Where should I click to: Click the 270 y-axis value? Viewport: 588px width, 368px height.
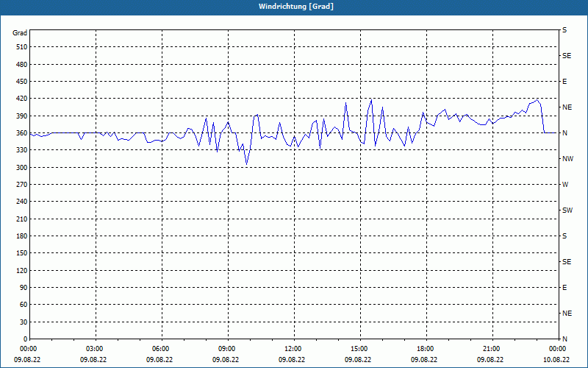click(22, 185)
